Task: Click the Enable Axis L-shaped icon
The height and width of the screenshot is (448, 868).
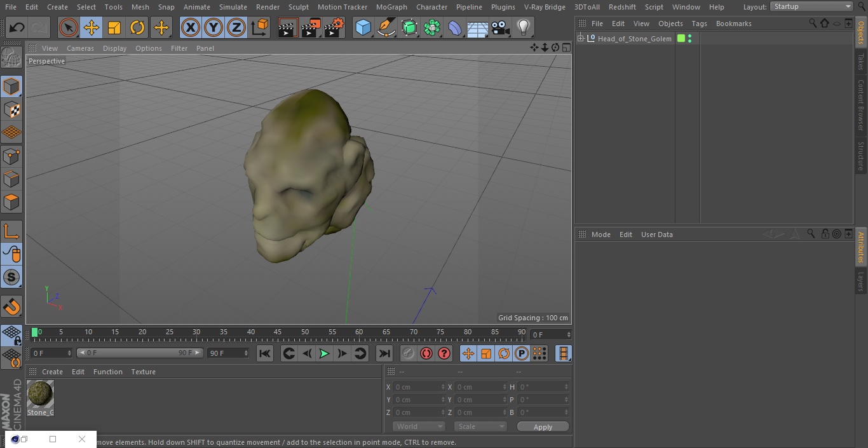Action: (11, 231)
